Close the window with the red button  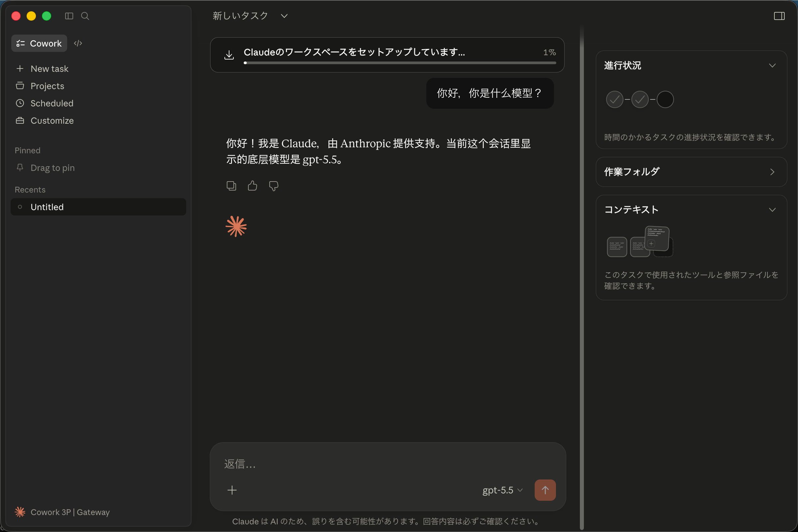coord(16,16)
